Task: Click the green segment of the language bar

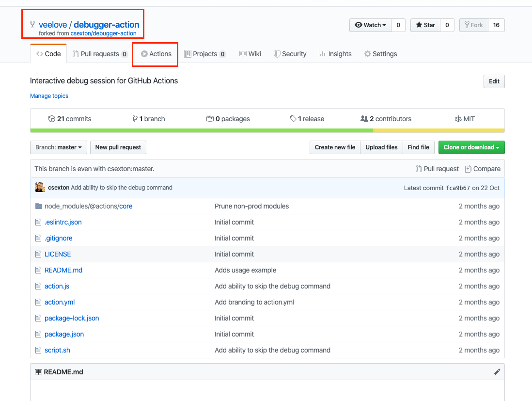Action: tap(202, 130)
